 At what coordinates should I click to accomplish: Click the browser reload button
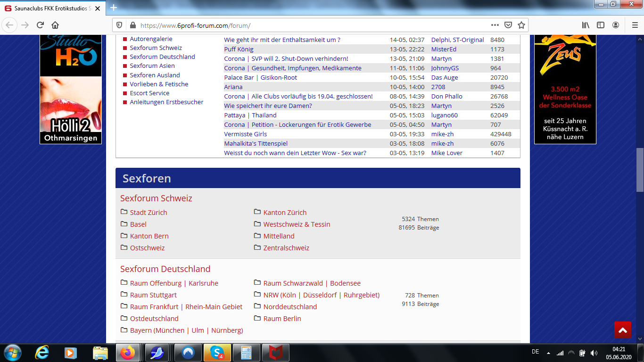(40, 25)
